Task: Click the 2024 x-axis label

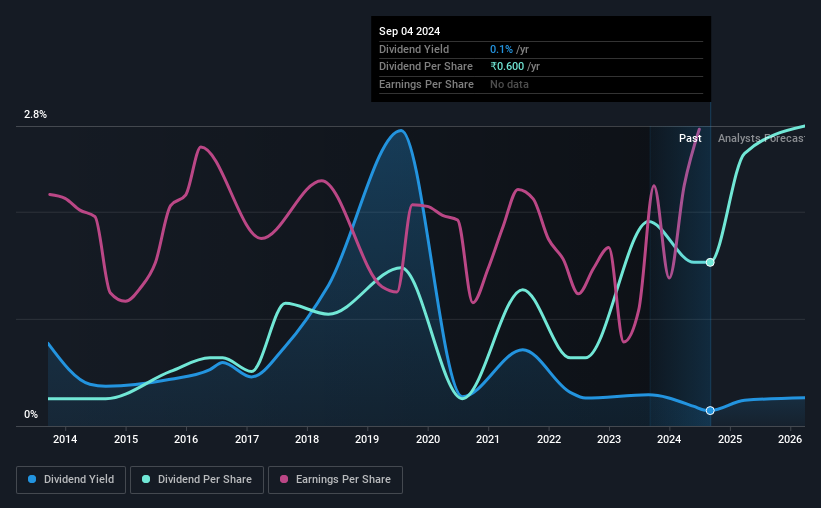Action: pos(669,439)
